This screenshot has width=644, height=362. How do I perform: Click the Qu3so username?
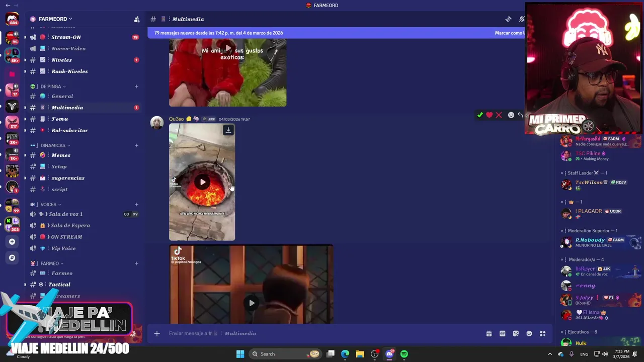tap(176, 119)
